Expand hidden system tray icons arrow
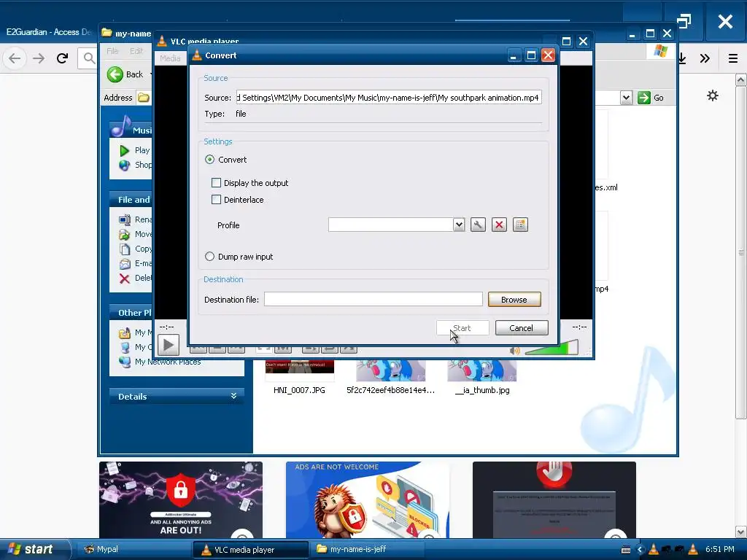This screenshot has height=560, width=747. tap(640, 550)
